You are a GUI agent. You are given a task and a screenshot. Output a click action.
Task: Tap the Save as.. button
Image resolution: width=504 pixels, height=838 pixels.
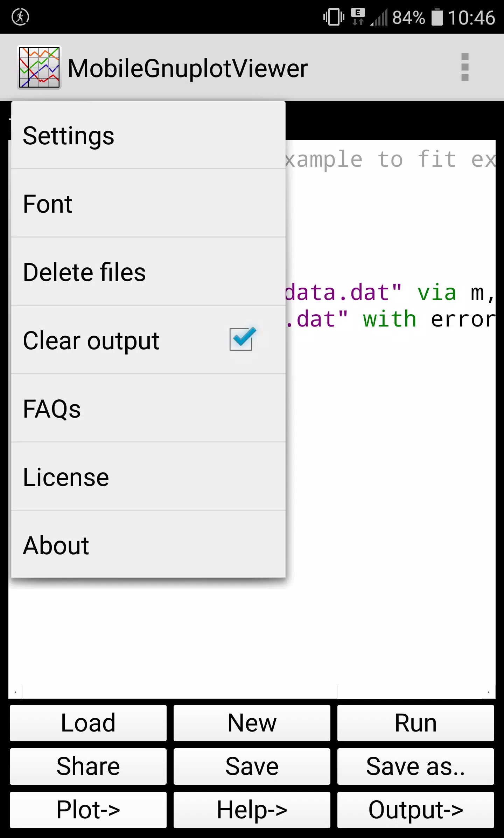pyautogui.click(x=416, y=766)
